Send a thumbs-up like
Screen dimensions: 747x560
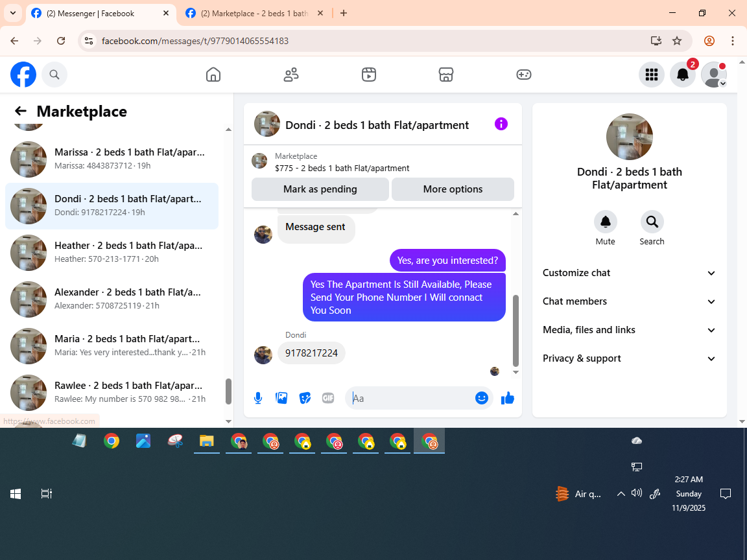point(507,398)
